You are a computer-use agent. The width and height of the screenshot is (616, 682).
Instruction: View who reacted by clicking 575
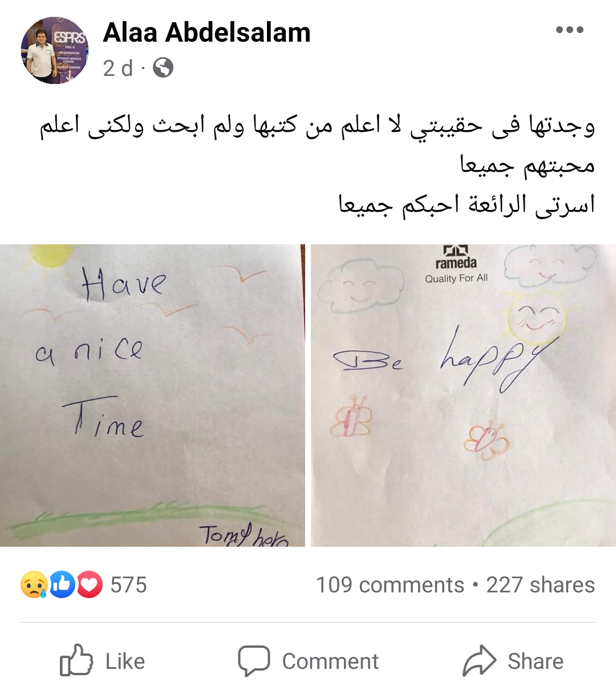[128, 584]
